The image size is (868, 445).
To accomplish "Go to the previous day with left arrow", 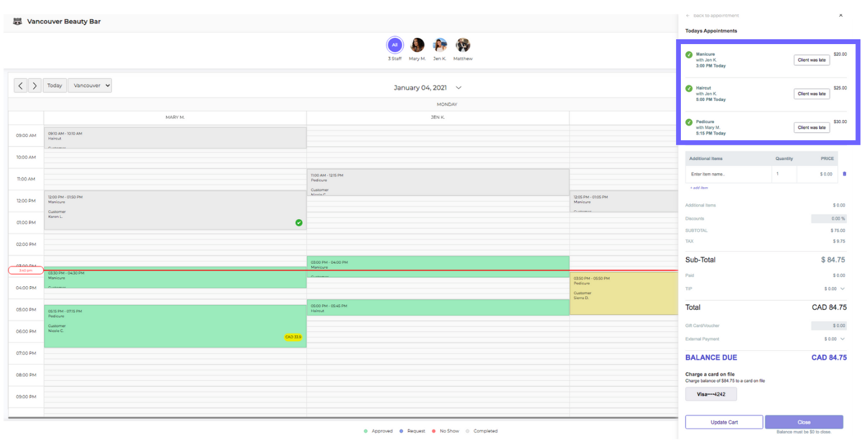I will [x=21, y=86].
